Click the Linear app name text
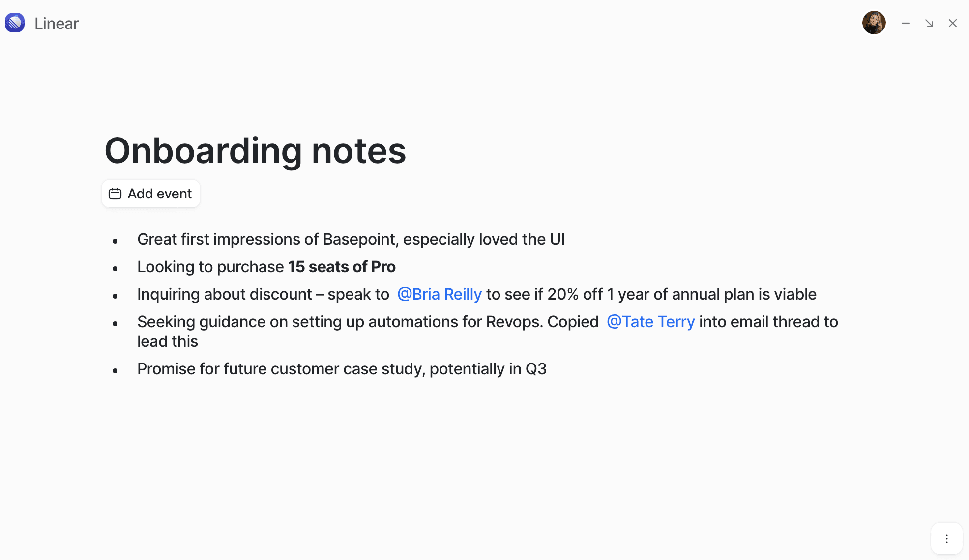Screen dimensions: 969x560 [x=57, y=24]
